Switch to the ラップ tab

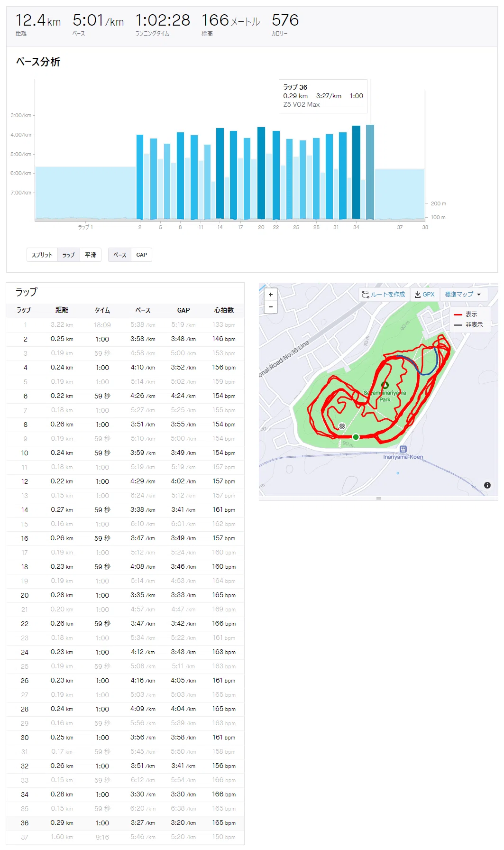(x=69, y=255)
